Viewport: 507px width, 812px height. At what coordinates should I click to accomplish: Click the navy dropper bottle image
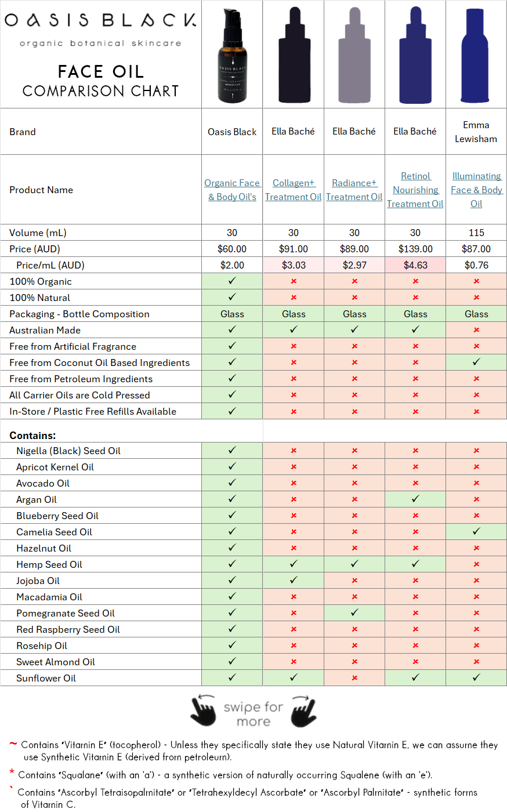coord(415,55)
